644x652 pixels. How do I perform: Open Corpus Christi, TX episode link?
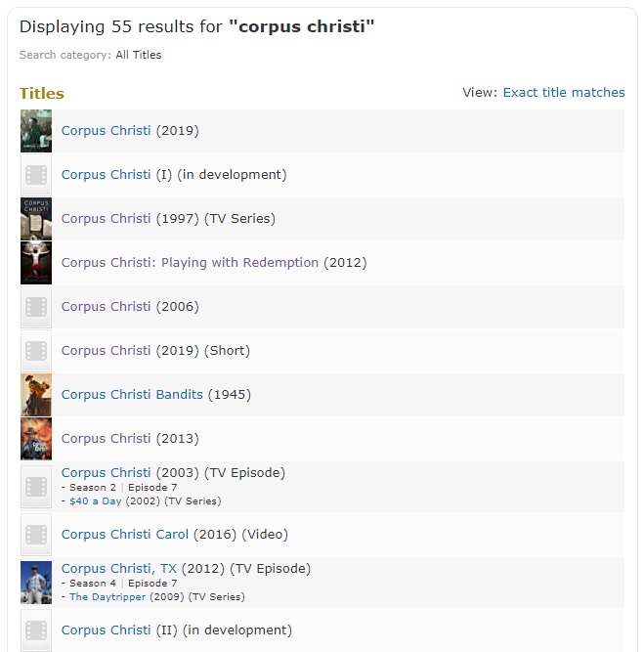point(119,568)
